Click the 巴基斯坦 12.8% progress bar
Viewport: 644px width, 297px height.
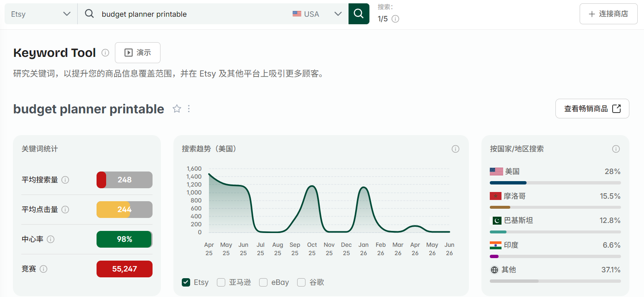[x=555, y=232]
